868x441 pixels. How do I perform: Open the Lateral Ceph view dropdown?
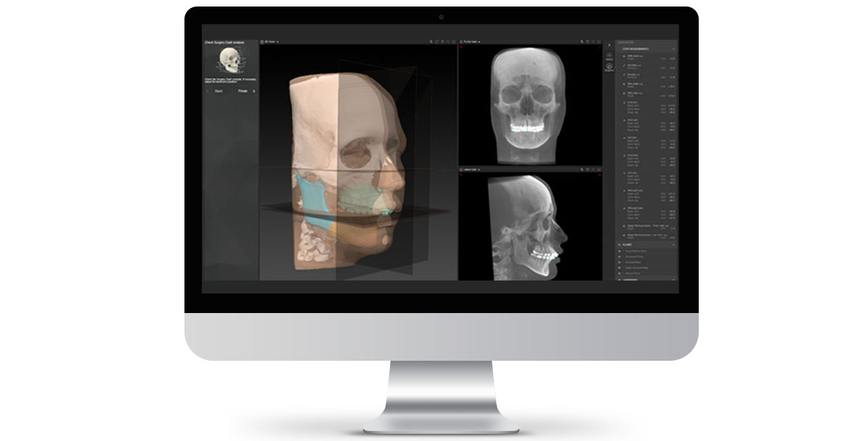pos(478,170)
